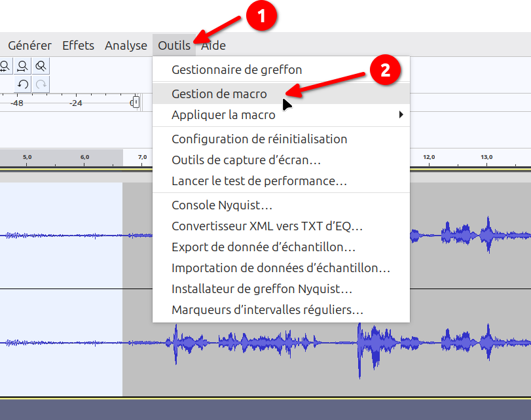Viewport: 531px width, 420px height.
Task: Close the open Outils menu
Action: pos(174,46)
